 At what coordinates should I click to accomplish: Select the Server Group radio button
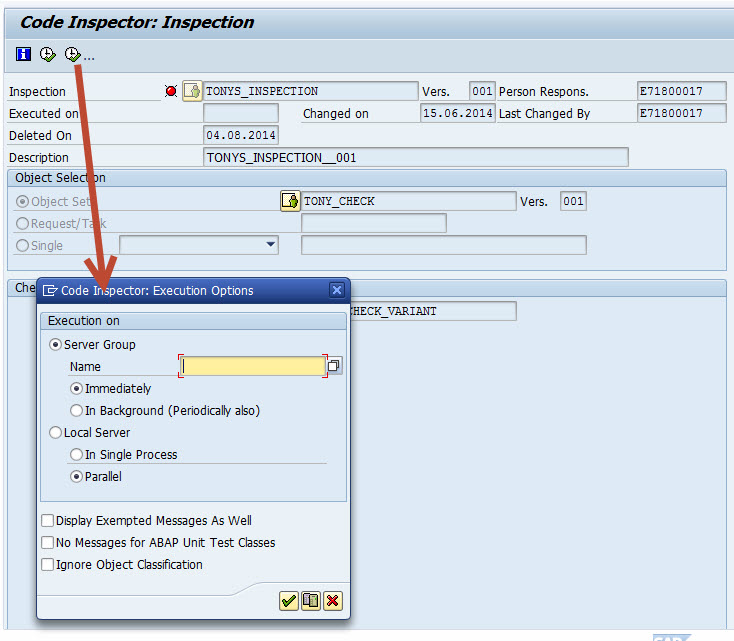55,345
